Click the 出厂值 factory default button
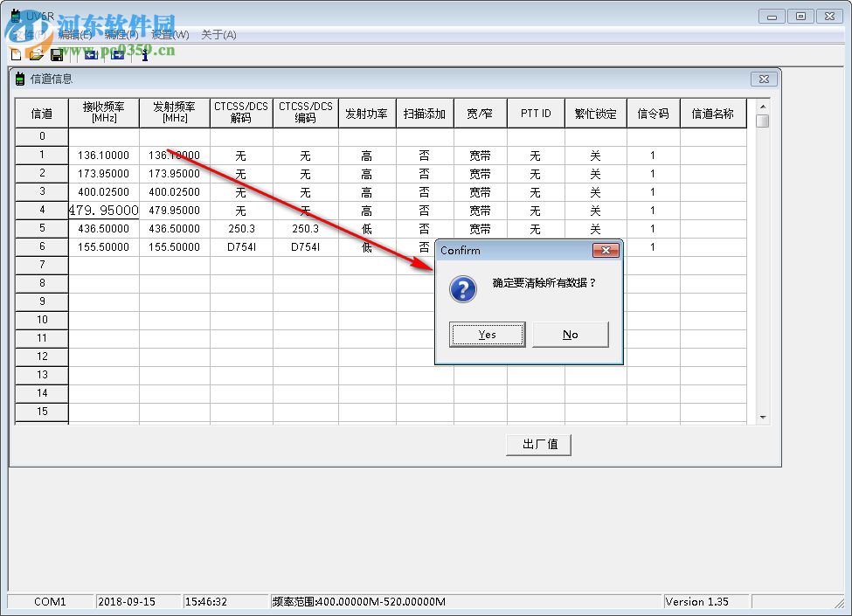The height and width of the screenshot is (616, 852). pyautogui.click(x=538, y=445)
